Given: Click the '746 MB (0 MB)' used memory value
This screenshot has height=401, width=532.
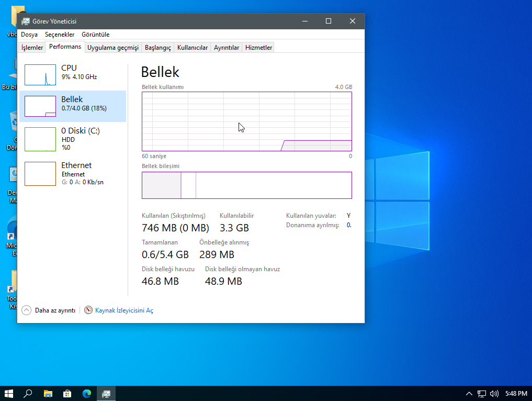Looking at the screenshot, I should pyautogui.click(x=175, y=228).
